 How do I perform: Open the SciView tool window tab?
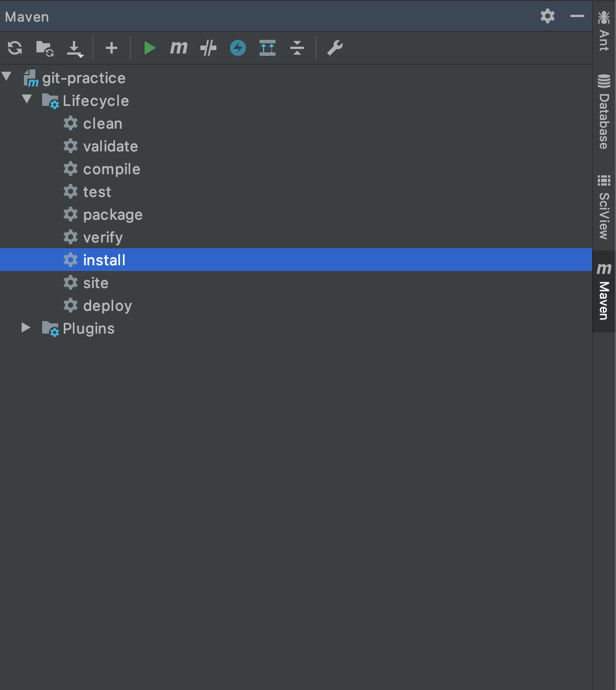[x=604, y=207]
